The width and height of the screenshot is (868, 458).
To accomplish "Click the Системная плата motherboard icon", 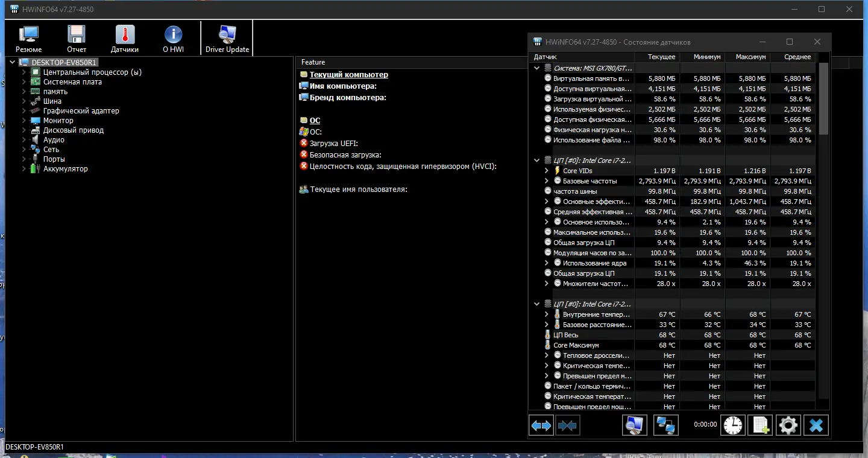I will tap(36, 82).
